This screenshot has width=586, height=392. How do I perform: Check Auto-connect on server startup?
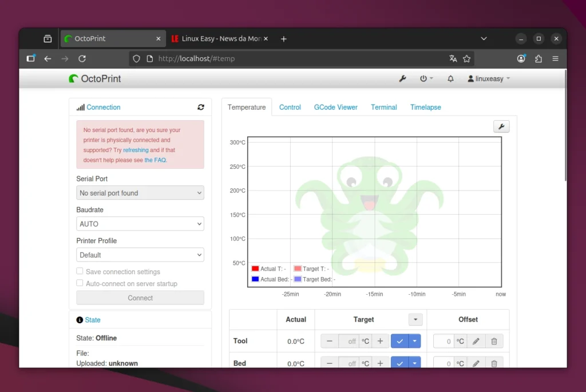tap(80, 283)
